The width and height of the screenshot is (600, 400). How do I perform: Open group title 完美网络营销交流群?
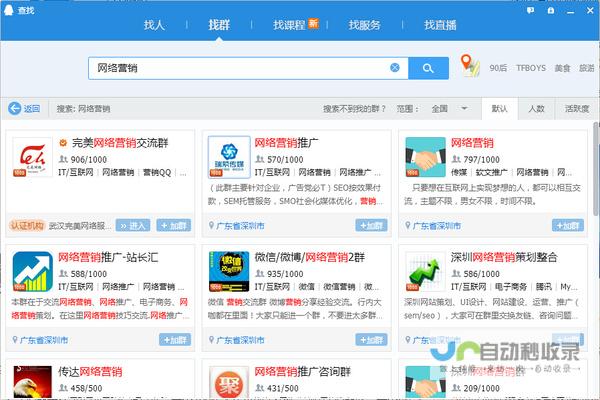pyautogui.click(x=120, y=143)
